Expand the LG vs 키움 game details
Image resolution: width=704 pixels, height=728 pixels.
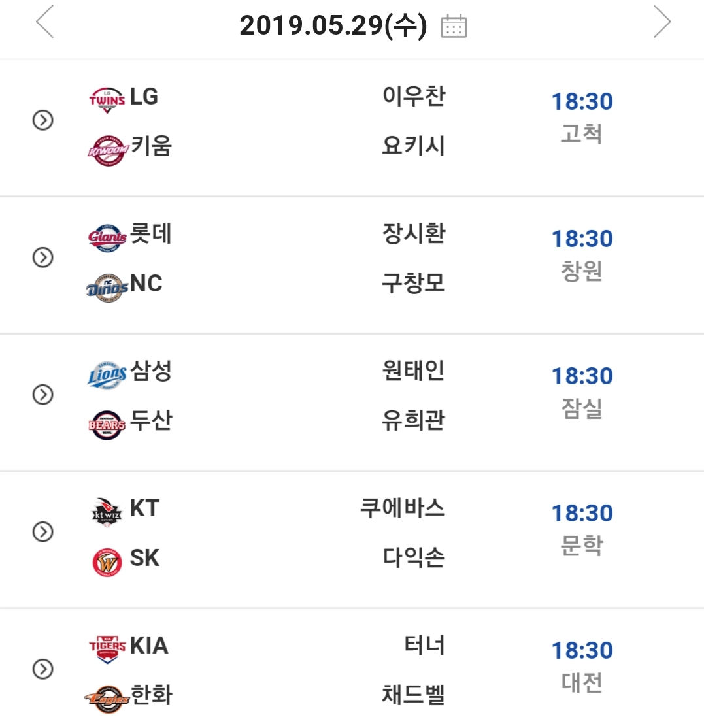click(43, 121)
